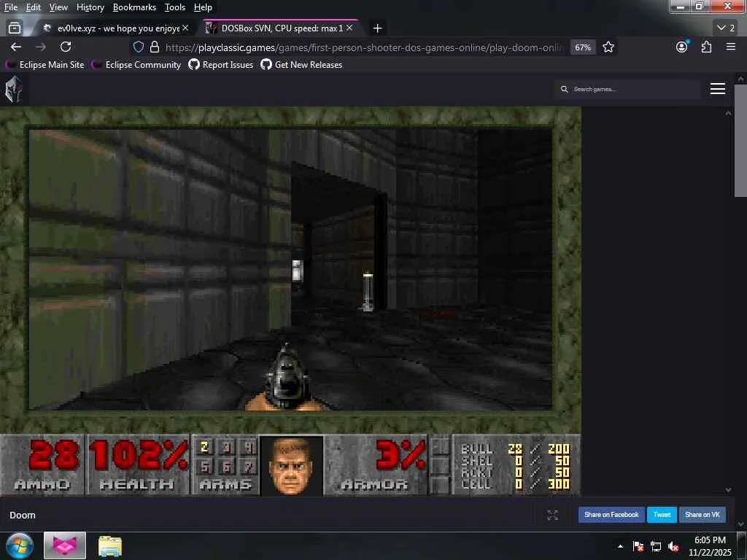
Task: Open the View menu
Action: pos(58,7)
